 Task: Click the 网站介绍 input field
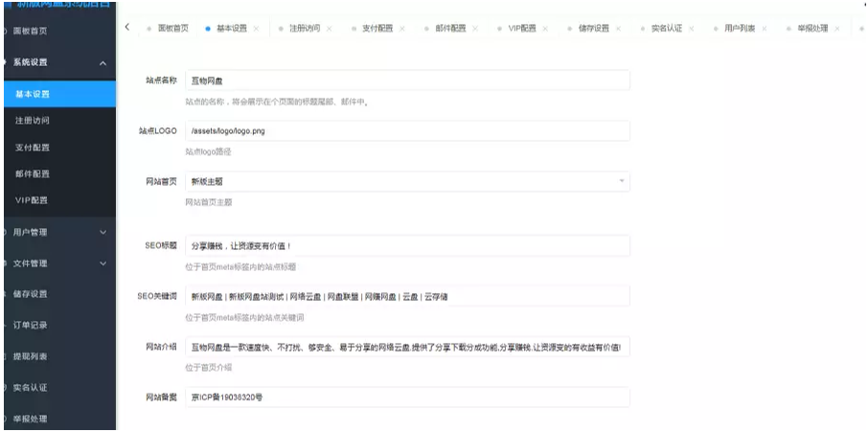(407, 348)
